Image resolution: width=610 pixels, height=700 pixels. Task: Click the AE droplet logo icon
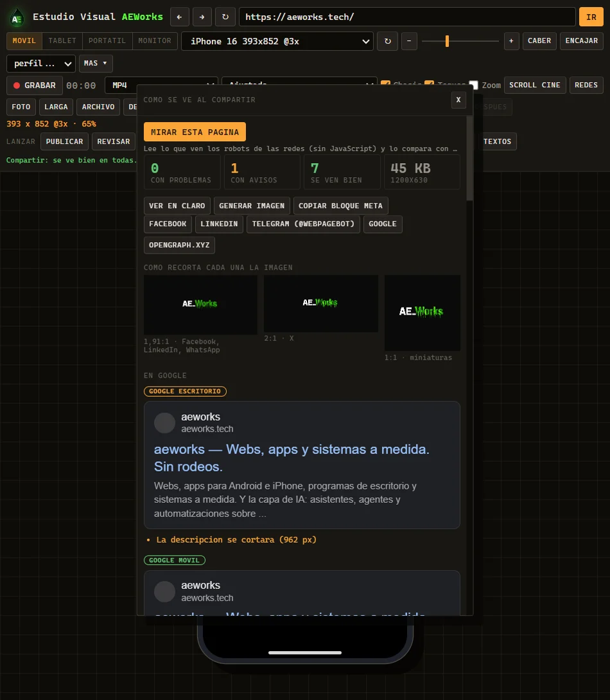point(17,17)
